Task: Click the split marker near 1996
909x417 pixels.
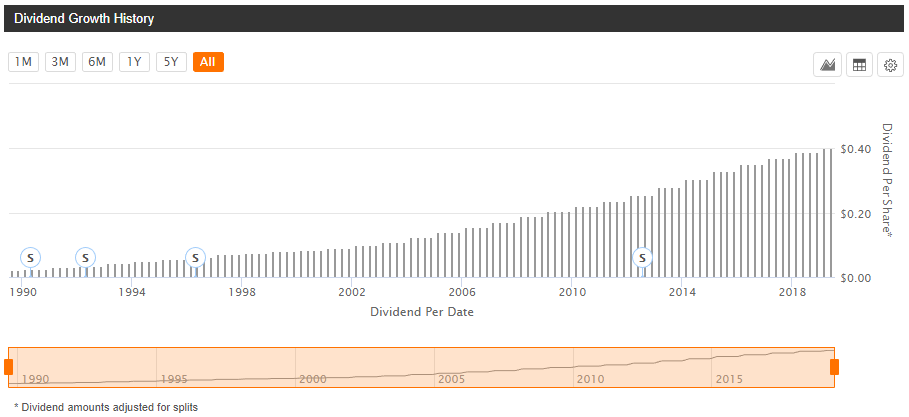Action: 196,258
